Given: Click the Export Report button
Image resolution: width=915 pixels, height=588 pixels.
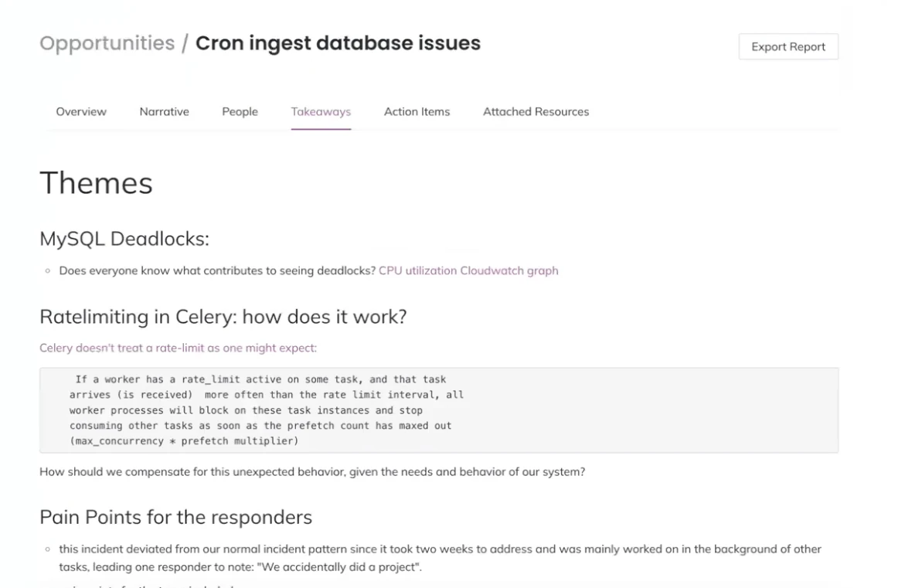Looking at the screenshot, I should coord(788,46).
